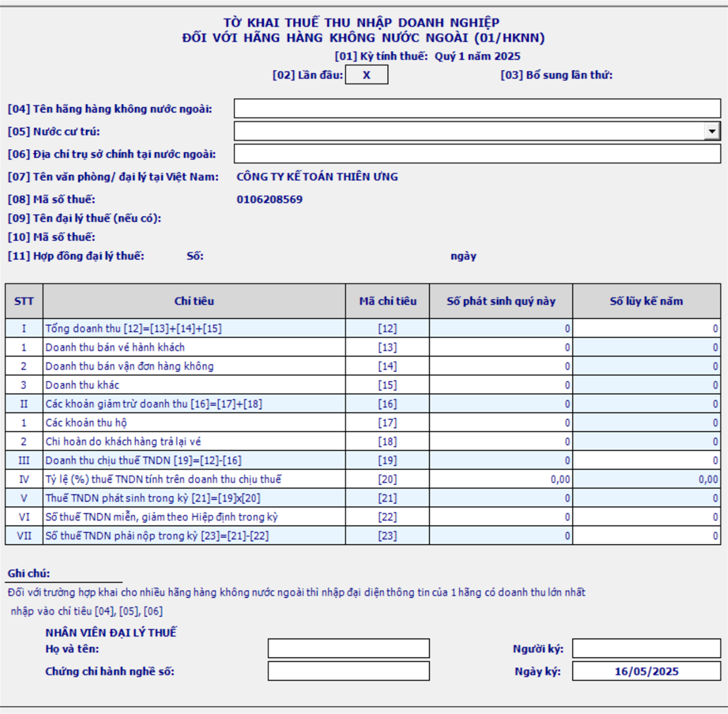This screenshot has width=728, height=714.
Task: Click quarterly cell for Thuế TNDN phát sinh [21]
Action: point(500,498)
